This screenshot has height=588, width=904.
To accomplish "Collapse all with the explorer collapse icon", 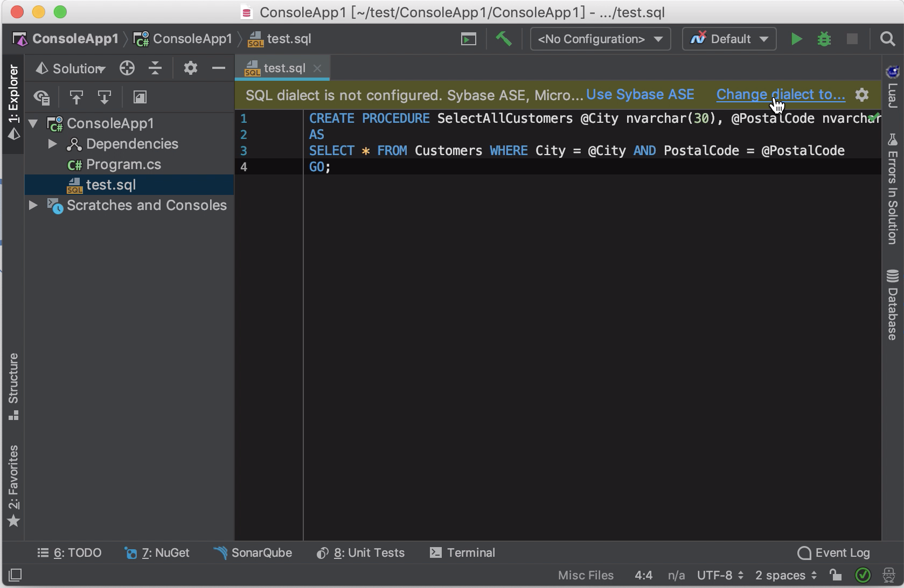I will [155, 68].
